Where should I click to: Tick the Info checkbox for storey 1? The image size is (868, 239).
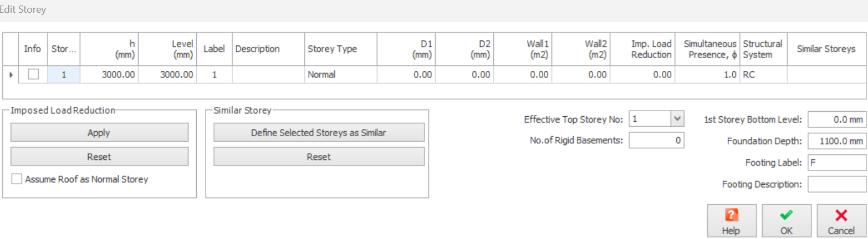tap(33, 75)
